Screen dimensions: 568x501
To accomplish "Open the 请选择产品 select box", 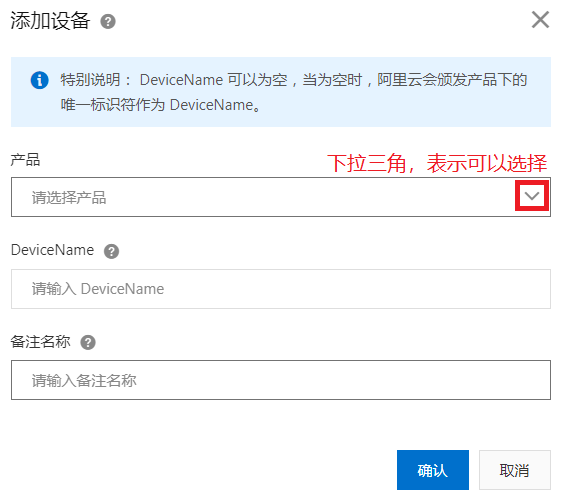I will coord(281,197).
